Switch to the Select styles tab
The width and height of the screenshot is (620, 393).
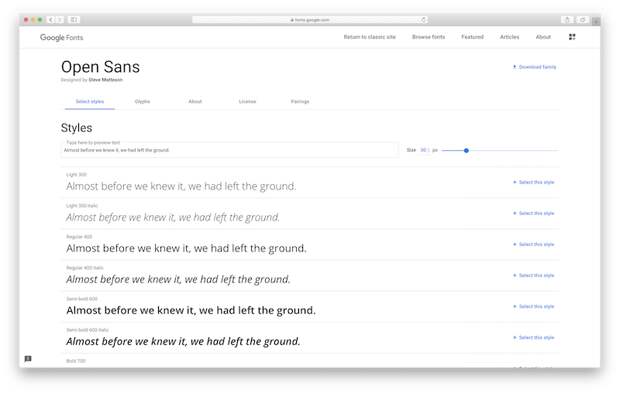[90, 102]
